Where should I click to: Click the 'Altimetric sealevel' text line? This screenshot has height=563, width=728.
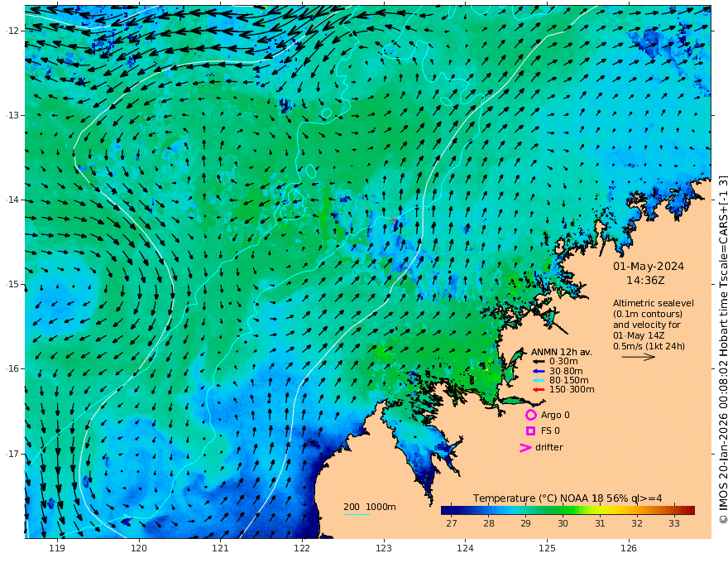654,303
